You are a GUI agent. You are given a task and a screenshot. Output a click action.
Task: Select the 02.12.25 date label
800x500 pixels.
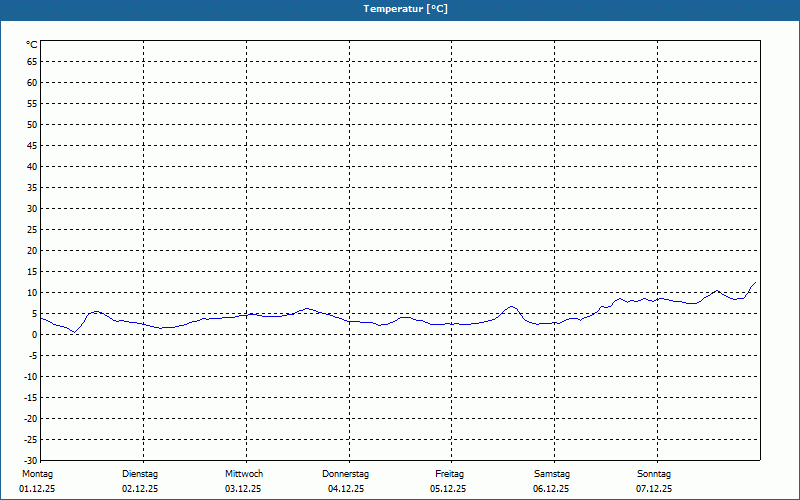coord(140,489)
